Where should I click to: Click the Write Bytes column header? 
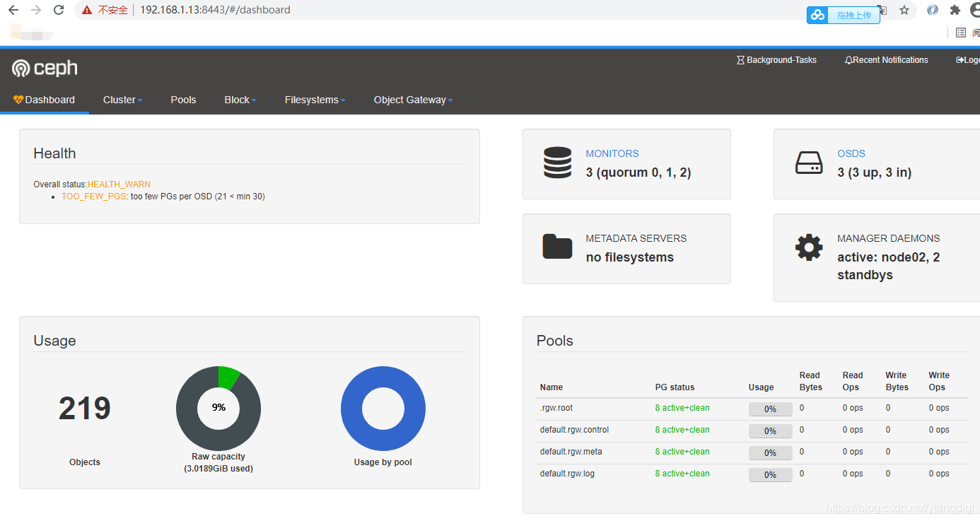tap(897, 381)
